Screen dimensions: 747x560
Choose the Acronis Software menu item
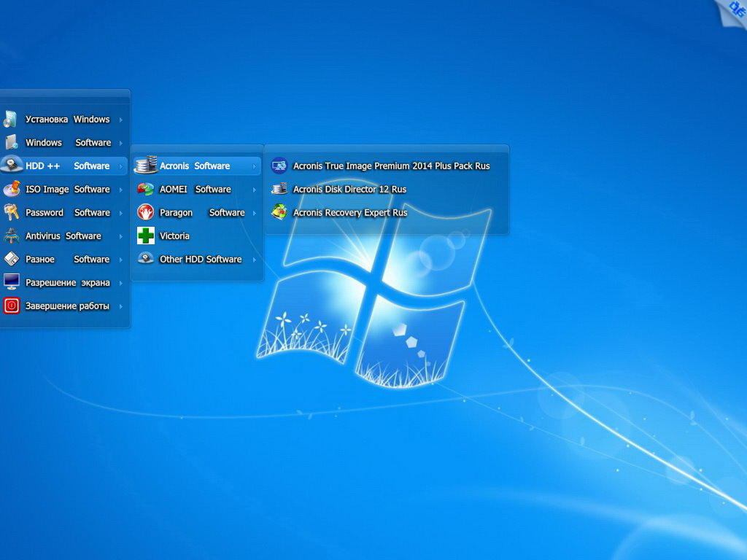tap(195, 166)
